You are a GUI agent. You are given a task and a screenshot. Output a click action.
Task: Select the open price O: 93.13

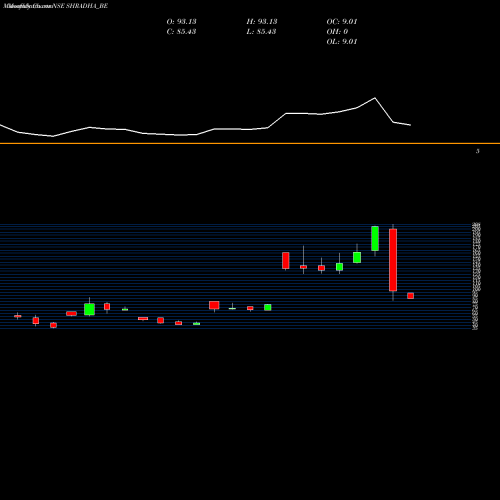click(181, 22)
